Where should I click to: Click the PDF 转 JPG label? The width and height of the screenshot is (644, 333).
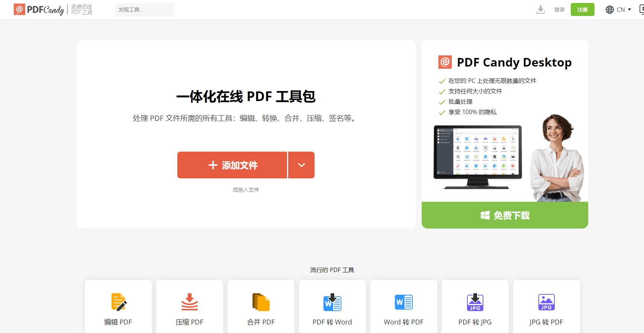(x=475, y=322)
